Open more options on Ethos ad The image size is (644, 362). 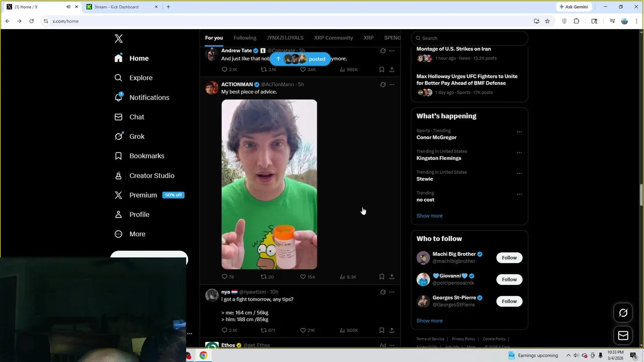392,345
